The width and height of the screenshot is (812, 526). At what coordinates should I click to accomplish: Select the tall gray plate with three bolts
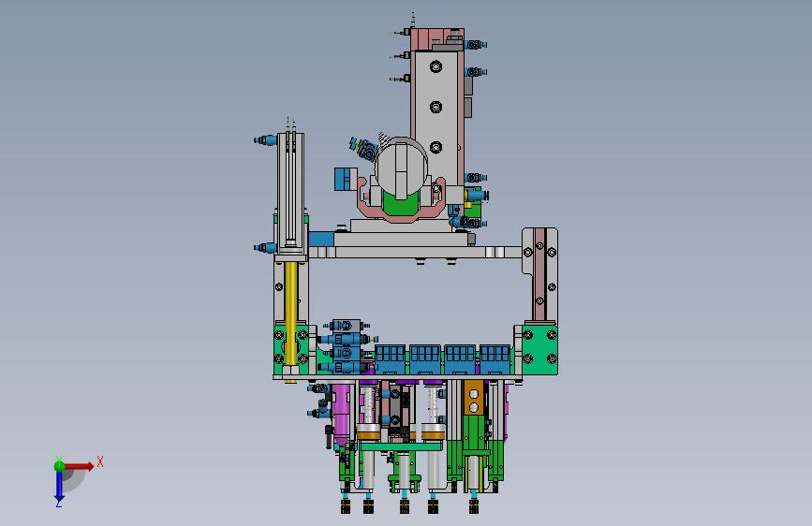pyautogui.click(x=436, y=118)
